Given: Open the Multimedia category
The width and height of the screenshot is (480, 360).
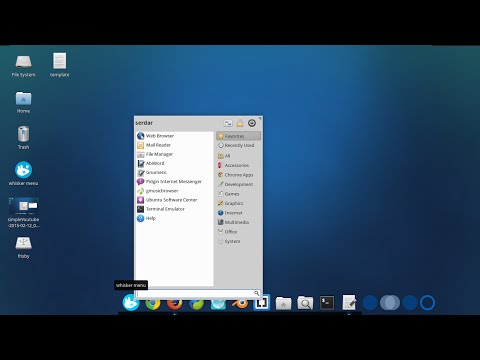Looking at the screenshot, I should [238, 222].
